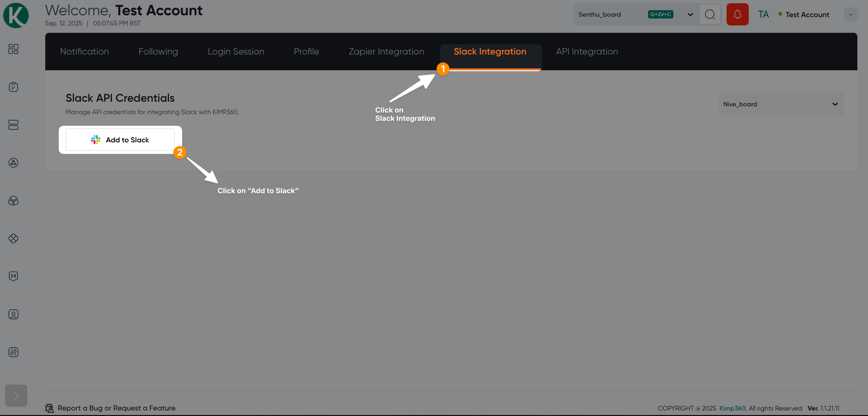This screenshot has width=868, height=416.
Task: Open the dashboard grid icon in sidebar
Action: click(x=13, y=49)
